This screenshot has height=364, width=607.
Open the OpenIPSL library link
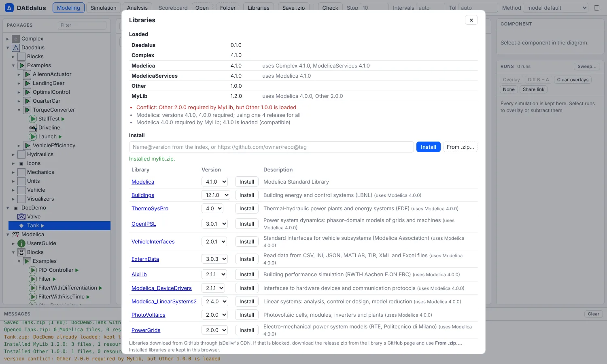144,224
